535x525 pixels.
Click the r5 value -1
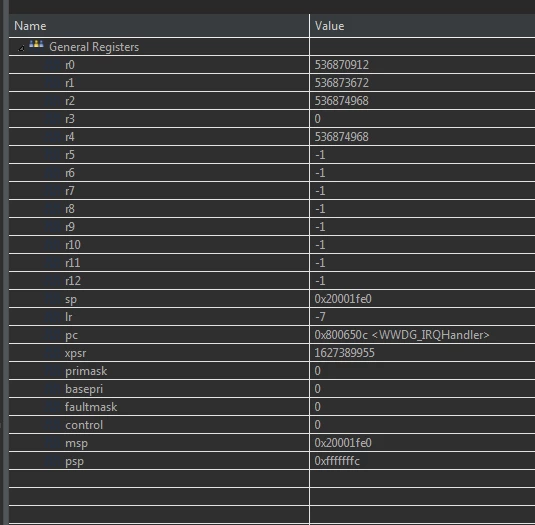pos(320,155)
